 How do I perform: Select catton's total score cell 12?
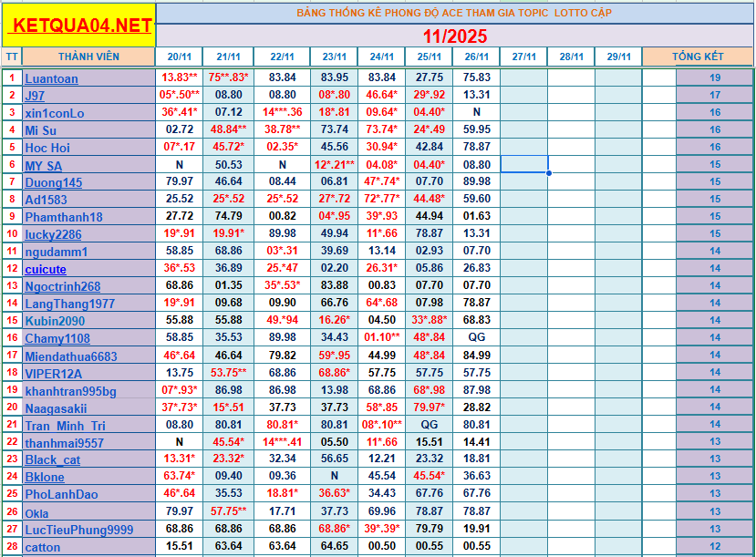(714, 547)
